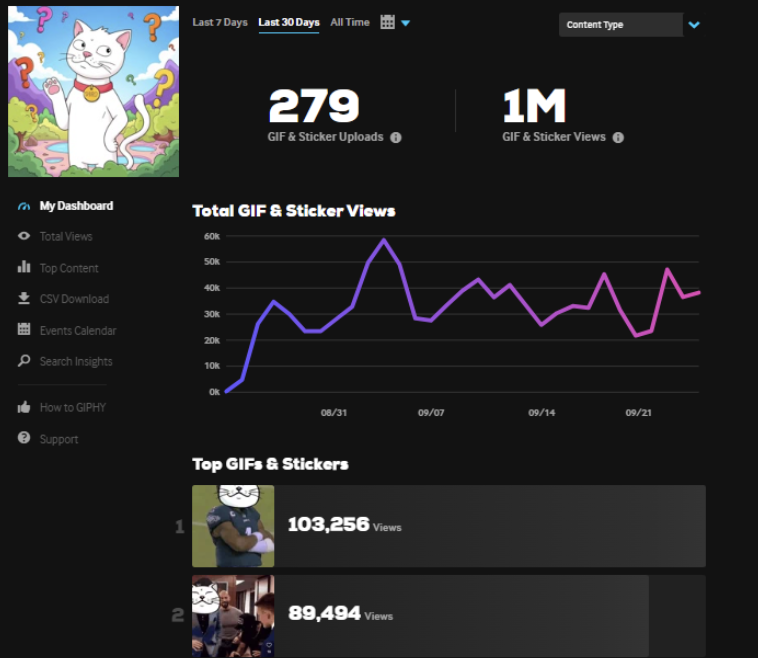The height and width of the screenshot is (658, 758).
Task: Open My Dashboard in sidebar
Action: 76,206
